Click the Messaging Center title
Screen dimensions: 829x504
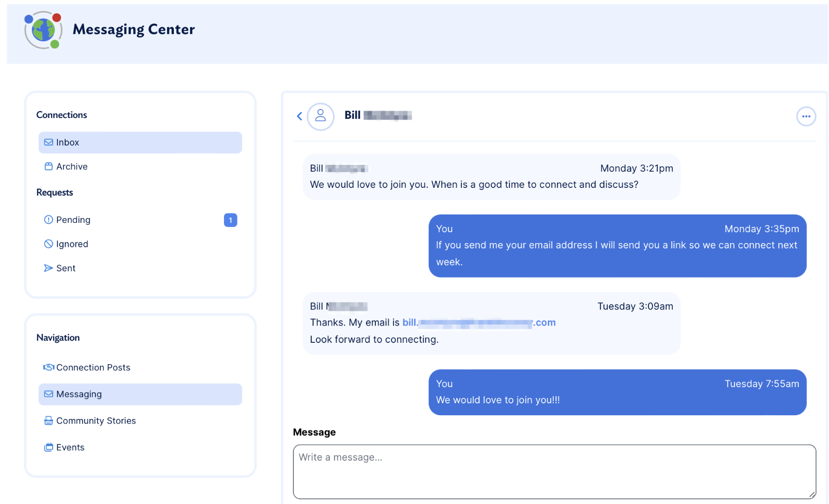134,30
